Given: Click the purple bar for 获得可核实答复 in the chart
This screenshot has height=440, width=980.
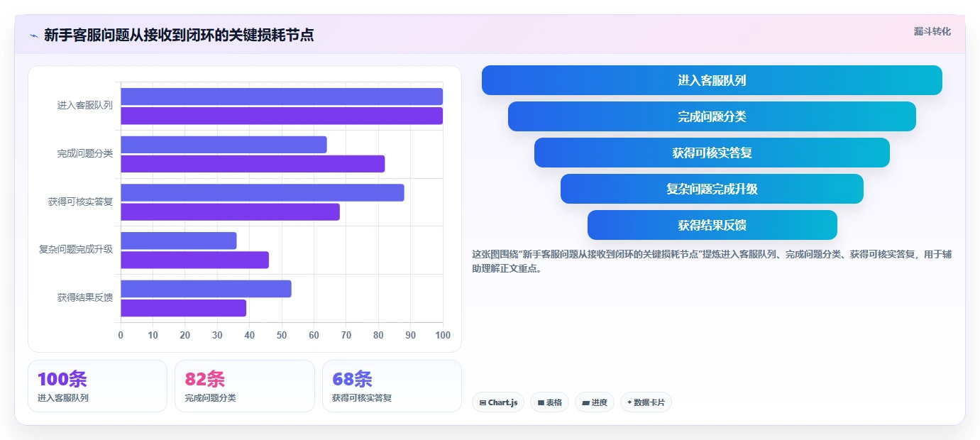Looking at the screenshot, I should click(230, 211).
